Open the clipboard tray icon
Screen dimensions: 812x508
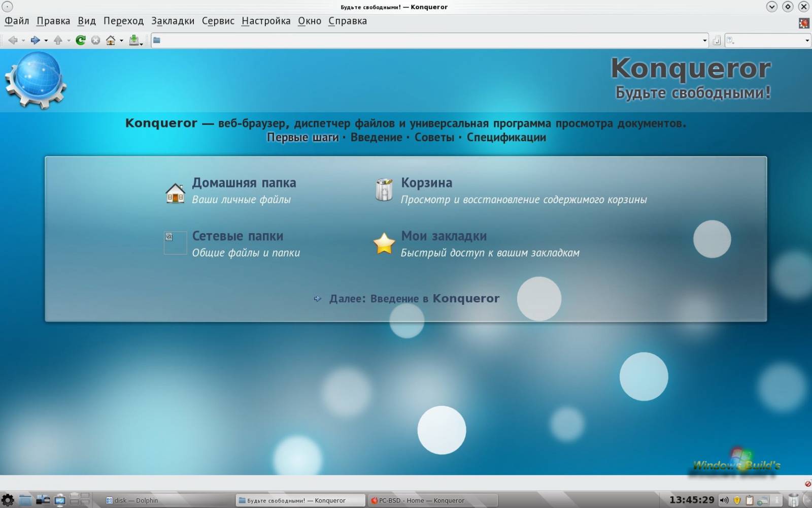tap(750, 500)
